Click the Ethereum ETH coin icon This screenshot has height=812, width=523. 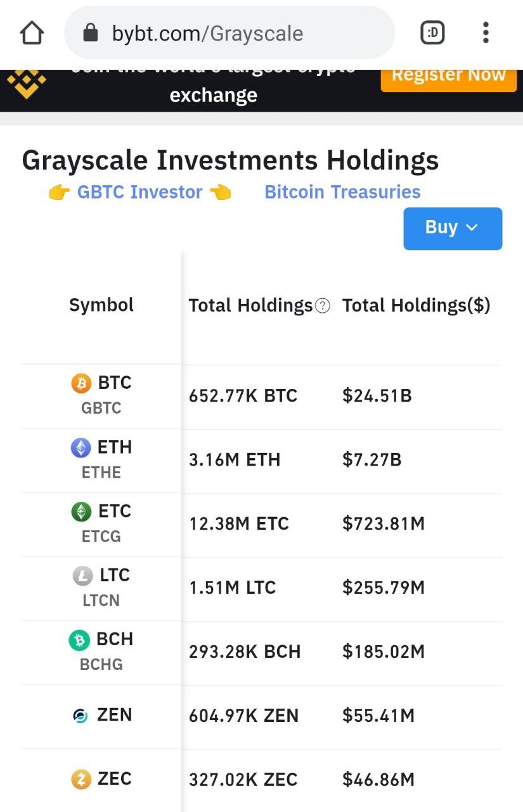[x=81, y=448]
